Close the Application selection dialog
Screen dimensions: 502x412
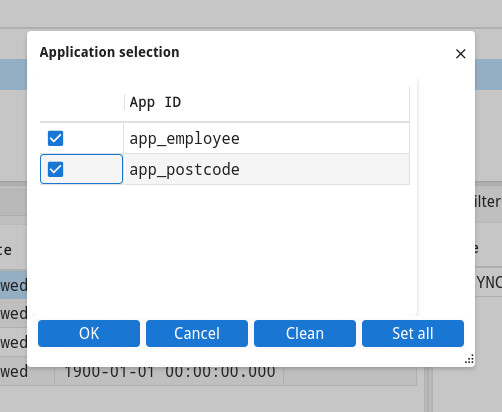(461, 54)
